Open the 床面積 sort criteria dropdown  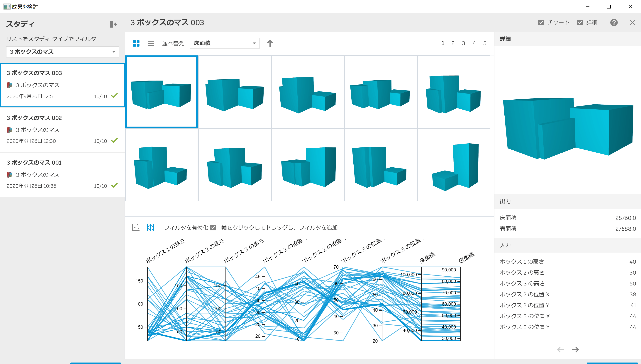[224, 43]
